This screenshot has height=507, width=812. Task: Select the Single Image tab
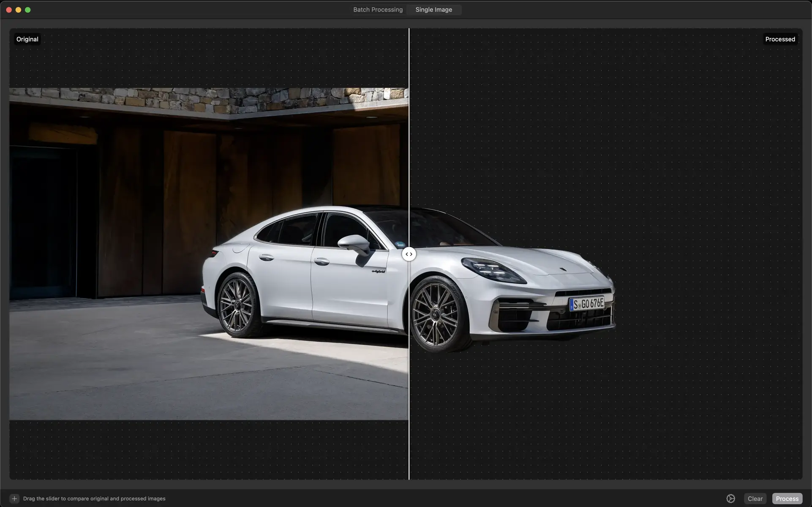coord(433,10)
